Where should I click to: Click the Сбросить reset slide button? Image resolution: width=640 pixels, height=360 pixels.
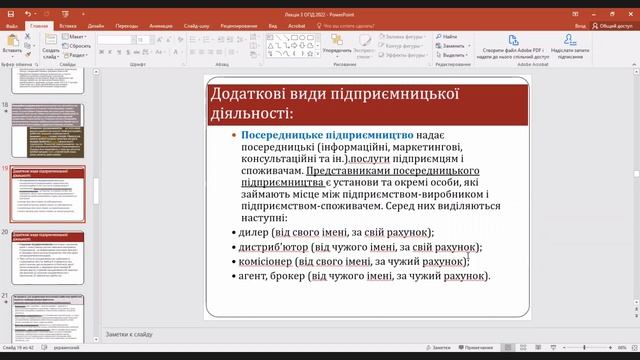coord(77,46)
